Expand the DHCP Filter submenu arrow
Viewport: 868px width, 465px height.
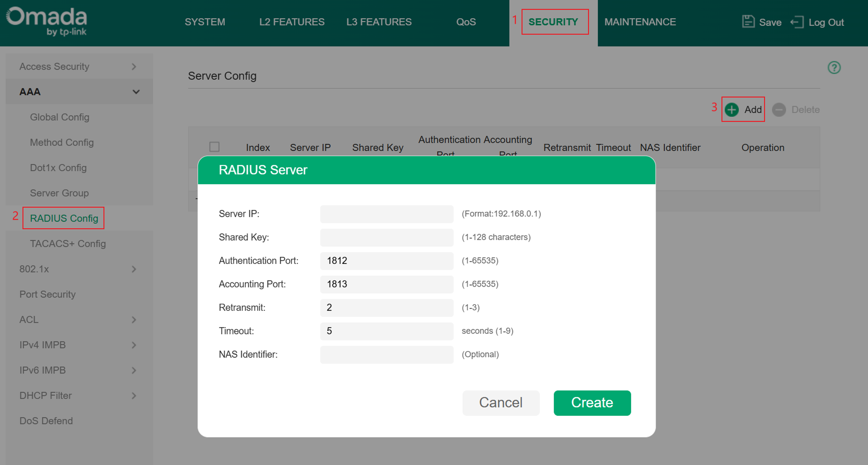[134, 395]
